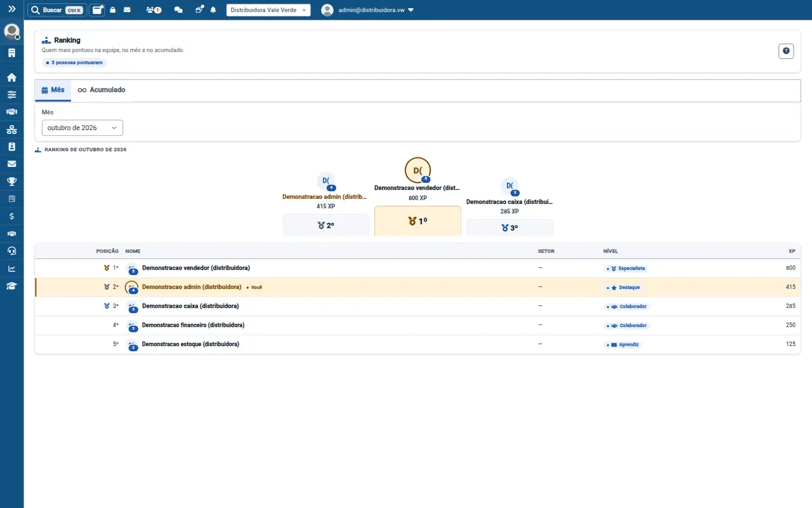This screenshot has width=812, height=508.
Task: Click the notification bell icon in top bar
Action: [x=213, y=10]
